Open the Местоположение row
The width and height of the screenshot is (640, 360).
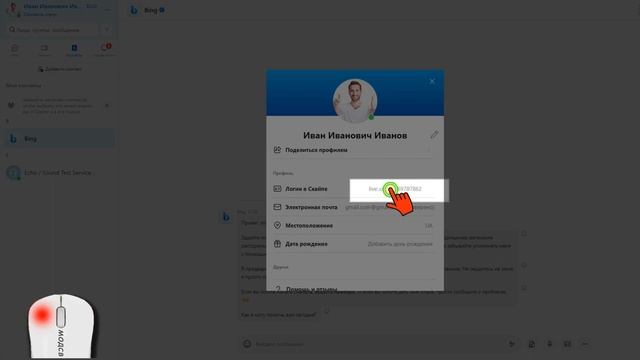[355, 226]
